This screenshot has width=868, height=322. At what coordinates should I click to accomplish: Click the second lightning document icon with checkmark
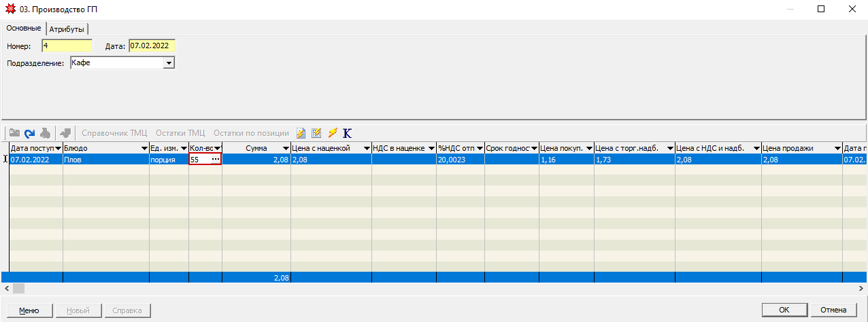316,133
